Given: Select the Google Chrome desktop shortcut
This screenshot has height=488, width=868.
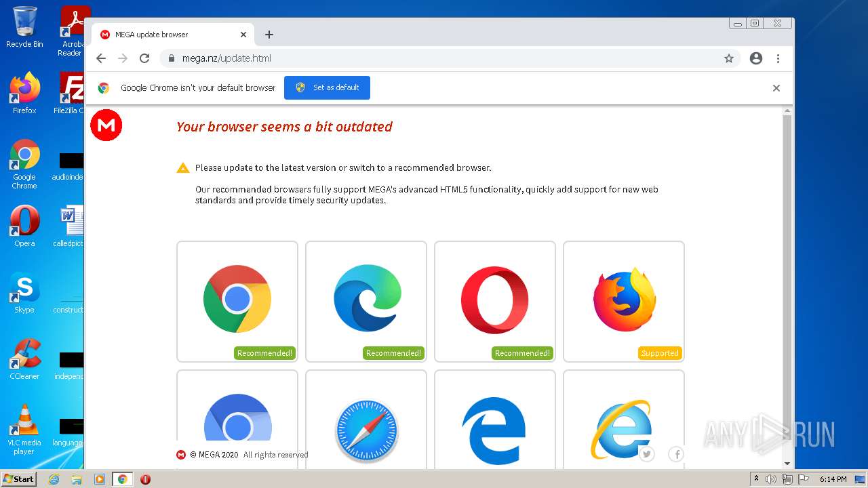Looking at the screenshot, I should 24,164.
